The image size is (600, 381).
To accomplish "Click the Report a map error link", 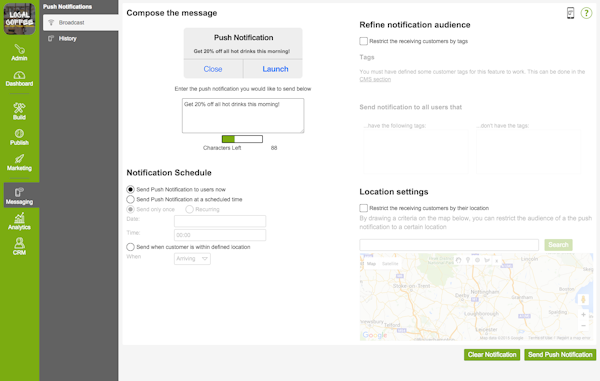I will [574, 338].
